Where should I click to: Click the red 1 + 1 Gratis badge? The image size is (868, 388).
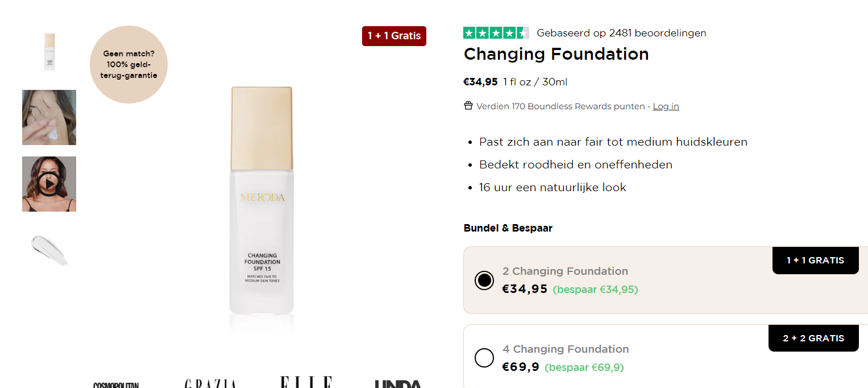[394, 36]
